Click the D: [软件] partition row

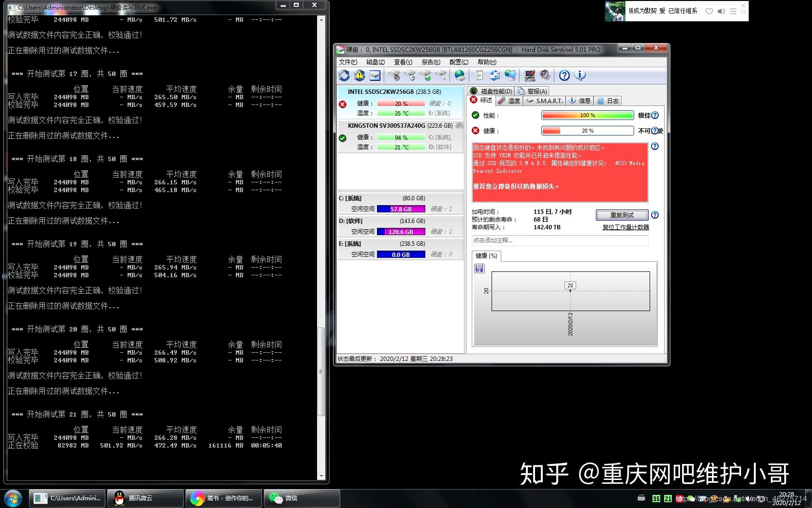[x=400, y=226]
